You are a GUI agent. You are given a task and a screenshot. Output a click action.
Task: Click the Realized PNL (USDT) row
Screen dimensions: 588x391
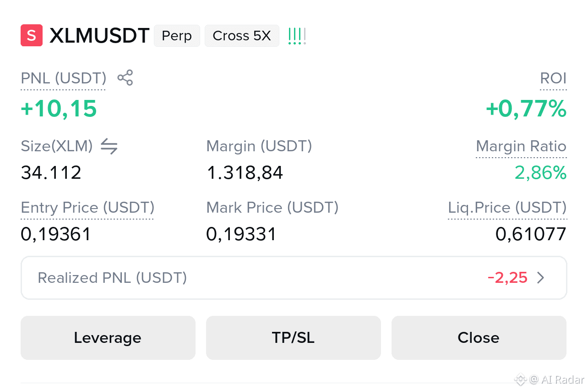(x=294, y=278)
